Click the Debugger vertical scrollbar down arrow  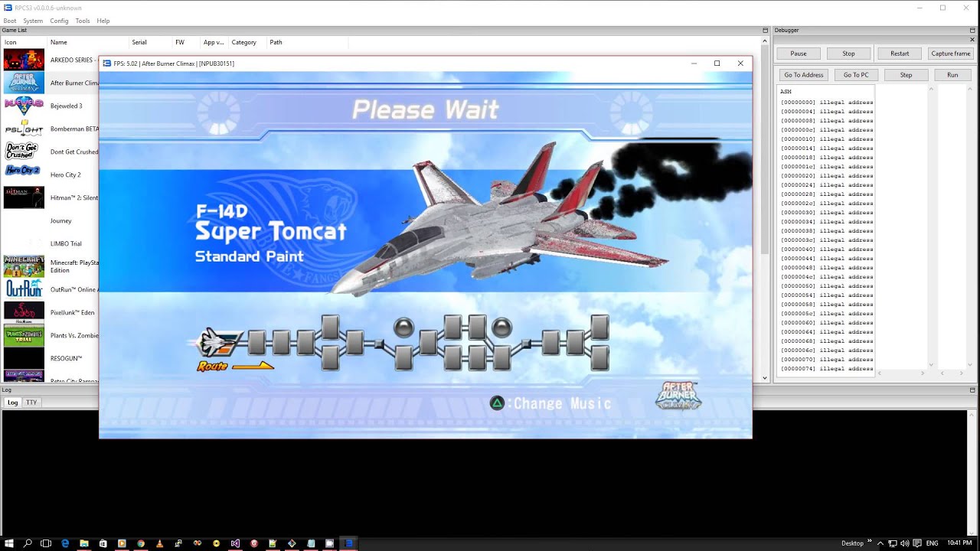pos(931,365)
